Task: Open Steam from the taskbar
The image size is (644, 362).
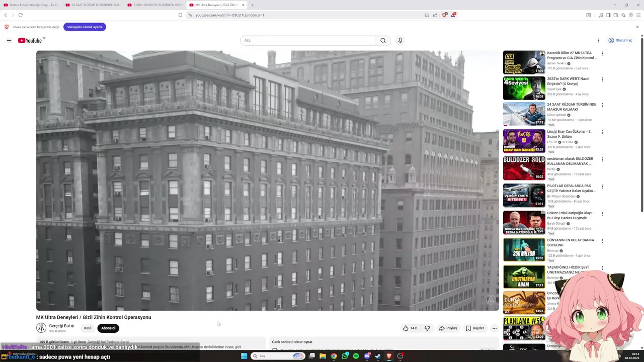Action: point(378,356)
